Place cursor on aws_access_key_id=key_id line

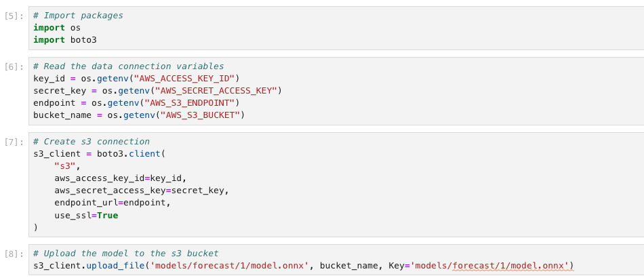click(120, 178)
